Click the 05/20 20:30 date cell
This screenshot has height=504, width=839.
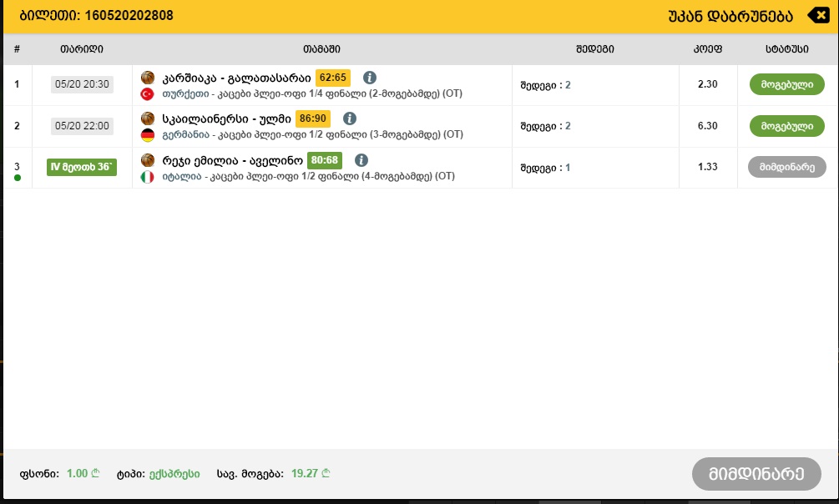pyautogui.click(x=82, y=84)
